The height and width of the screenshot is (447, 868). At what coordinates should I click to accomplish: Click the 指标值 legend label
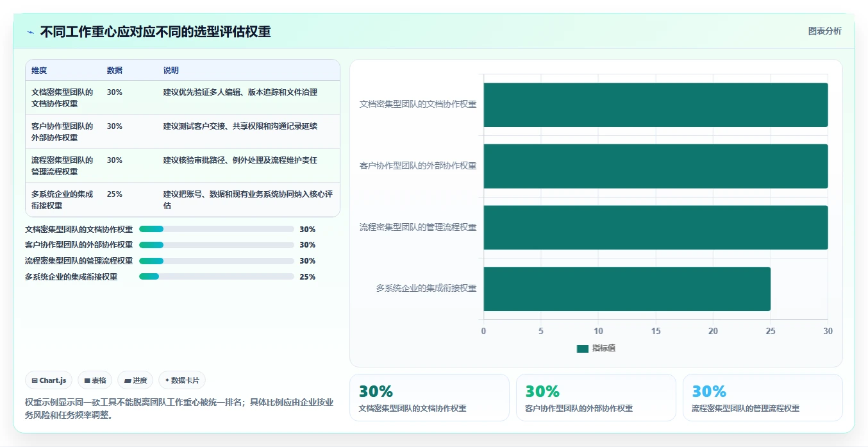[603, 348]
